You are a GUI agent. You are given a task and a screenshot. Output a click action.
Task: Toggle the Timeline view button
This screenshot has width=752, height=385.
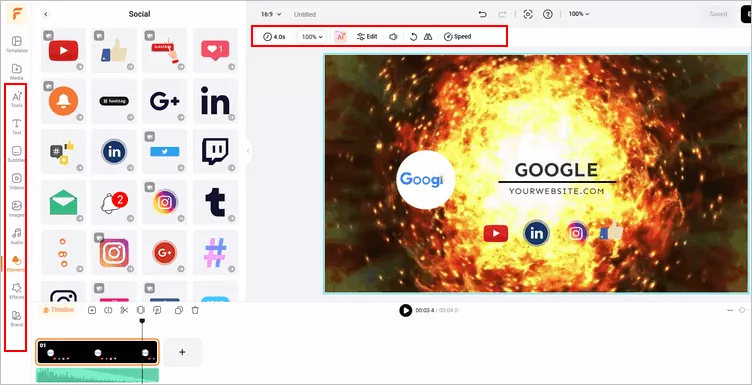[x=59, y=310]
